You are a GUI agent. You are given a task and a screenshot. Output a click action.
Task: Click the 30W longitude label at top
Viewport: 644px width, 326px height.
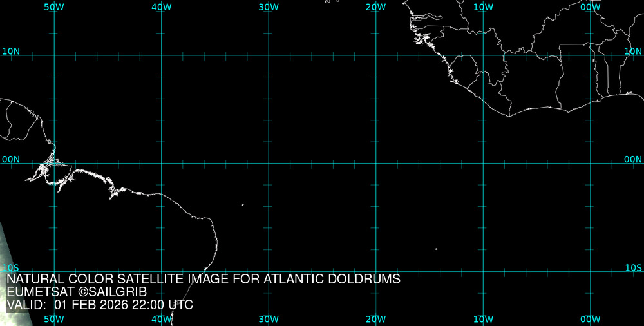pos(269,6)
